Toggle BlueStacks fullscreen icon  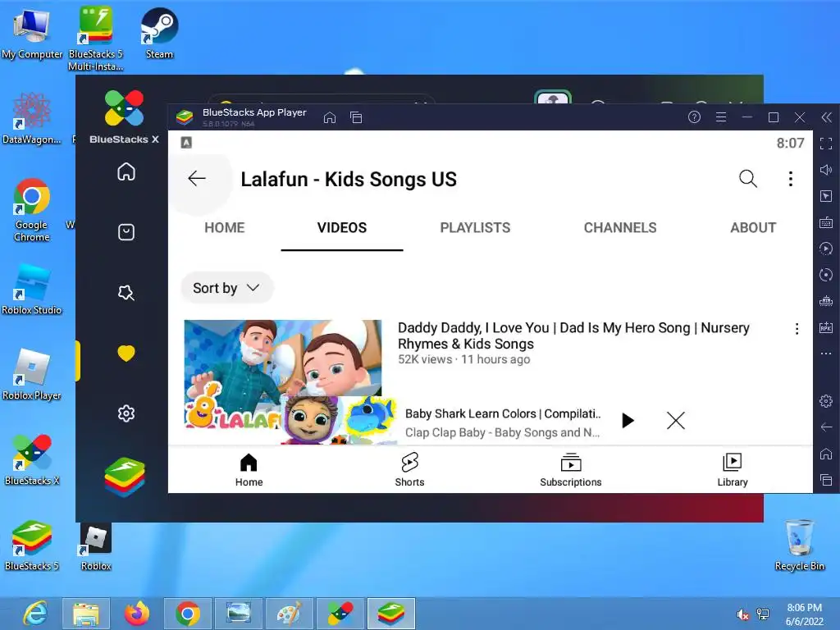826,144
